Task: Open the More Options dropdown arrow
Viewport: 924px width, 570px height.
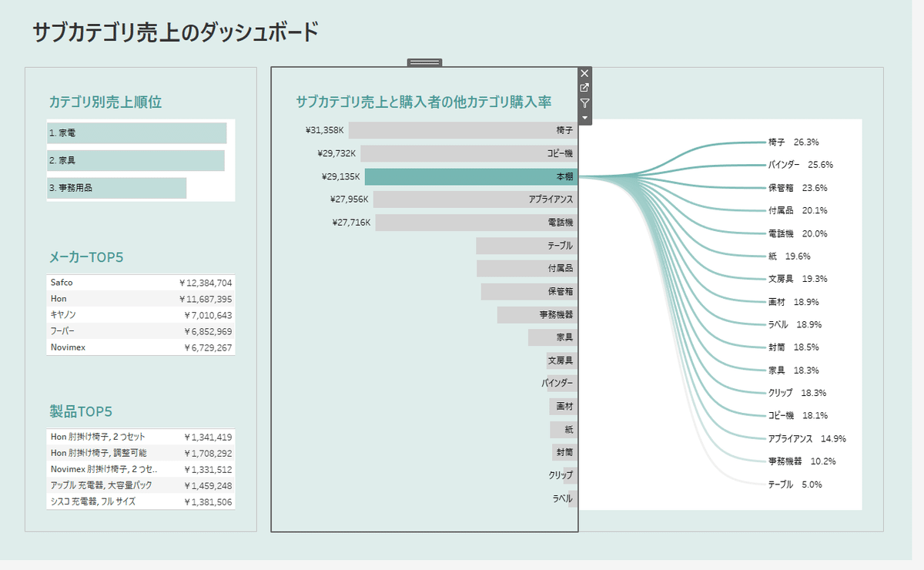Action: [x=584, y=118]
